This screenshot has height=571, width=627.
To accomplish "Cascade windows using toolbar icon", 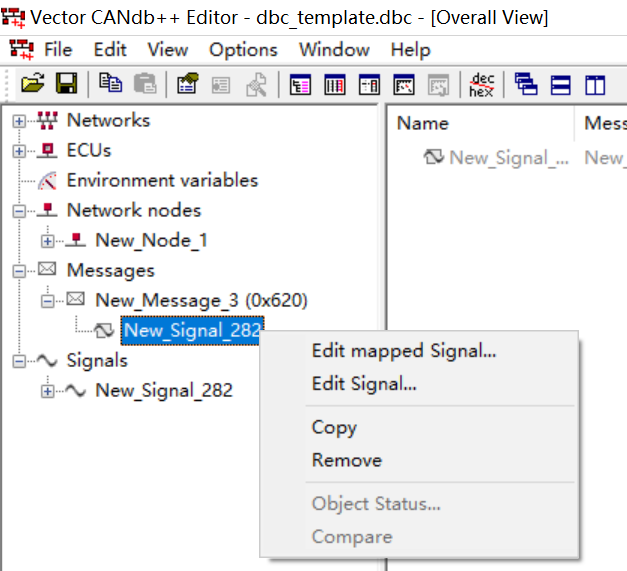I will (x=526, y=84).
